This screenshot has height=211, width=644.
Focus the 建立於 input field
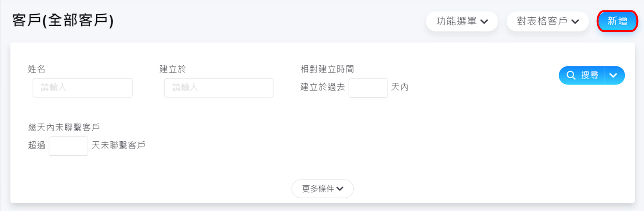coord(218,87)
